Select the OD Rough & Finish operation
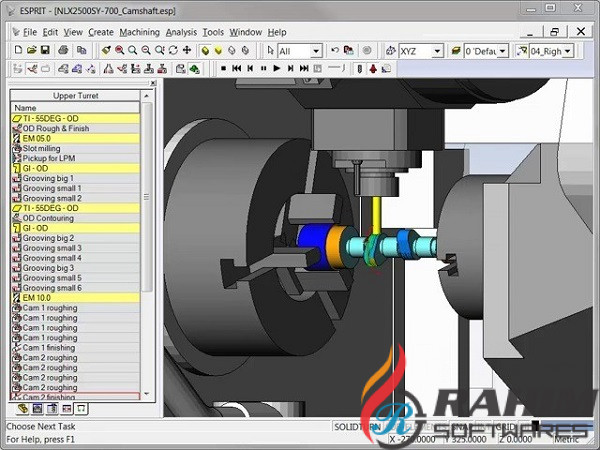This screenshot has width=600, height=450. (75, 128)
